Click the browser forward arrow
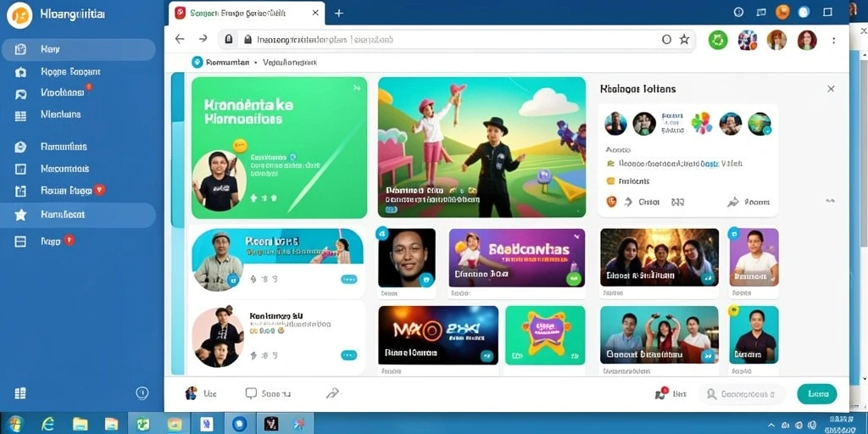 (203, 39)
